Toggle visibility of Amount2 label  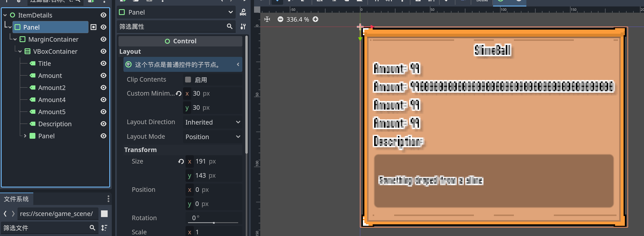coord(103,87)
